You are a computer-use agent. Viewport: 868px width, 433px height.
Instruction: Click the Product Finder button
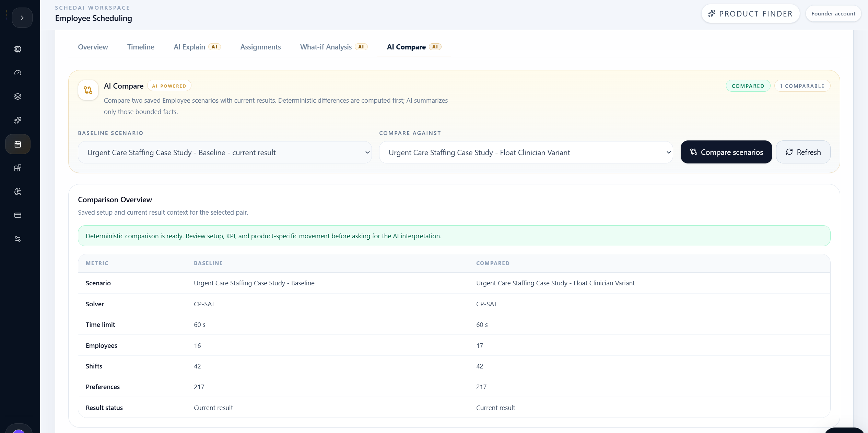(x=750, y=14)
